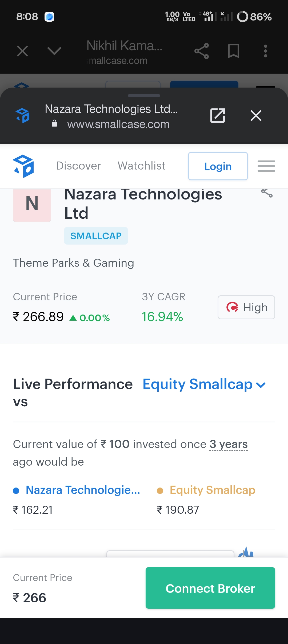Viewport: 288px width, 644px height.
Task: Go to the Discover tab
Action: coord(79,166)
